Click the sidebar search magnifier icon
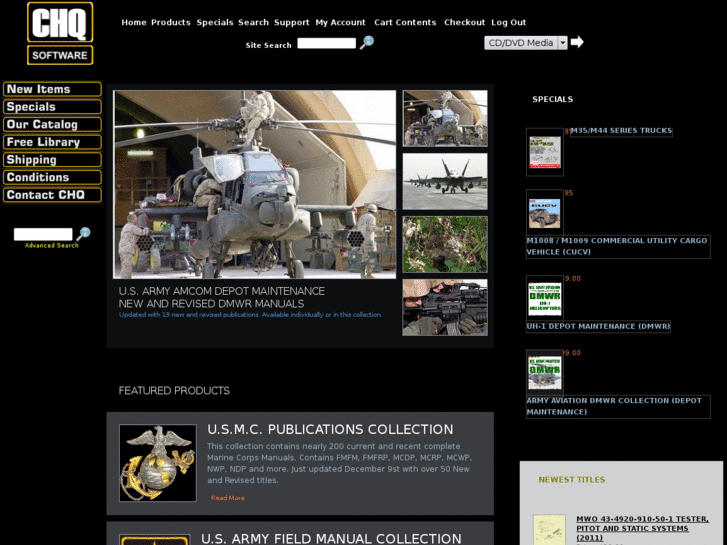Image resolution: width=727 pixels, height=545 pixels. point(83,233)
